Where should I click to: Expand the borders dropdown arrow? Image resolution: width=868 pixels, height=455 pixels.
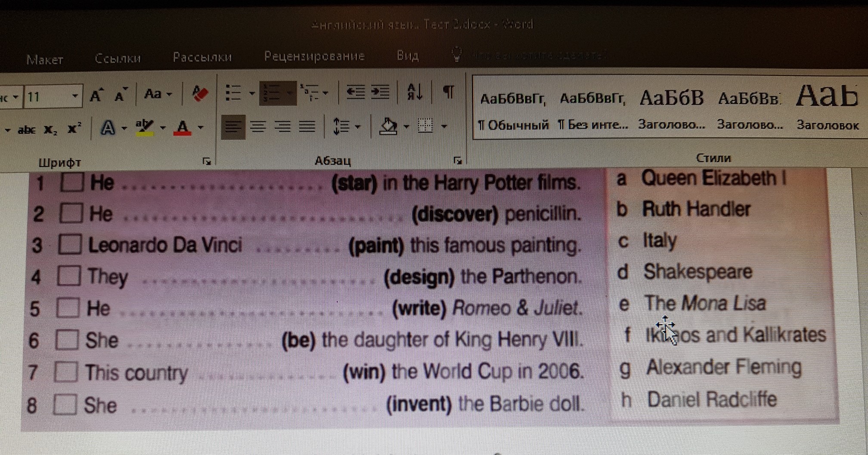pos(444,127)
